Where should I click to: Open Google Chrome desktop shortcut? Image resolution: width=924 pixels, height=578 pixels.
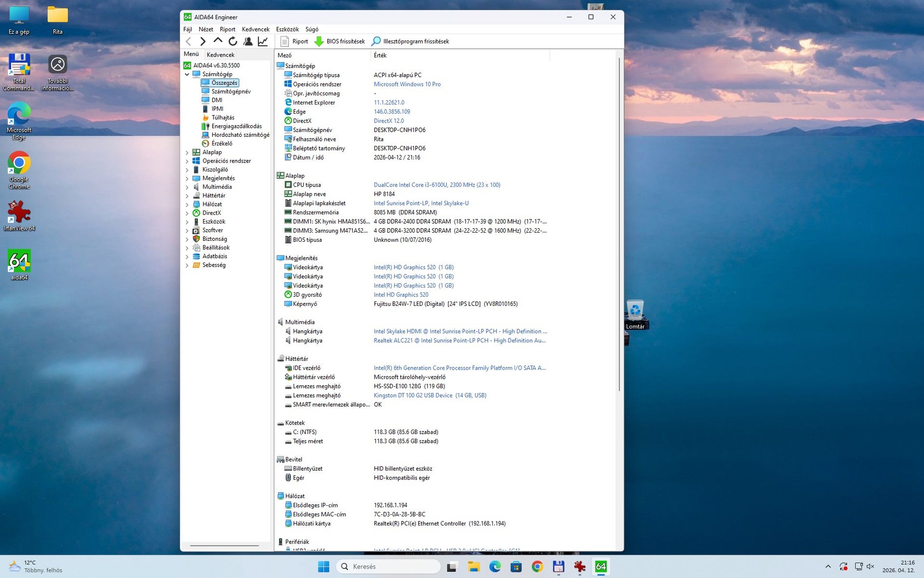coord(19,171)
